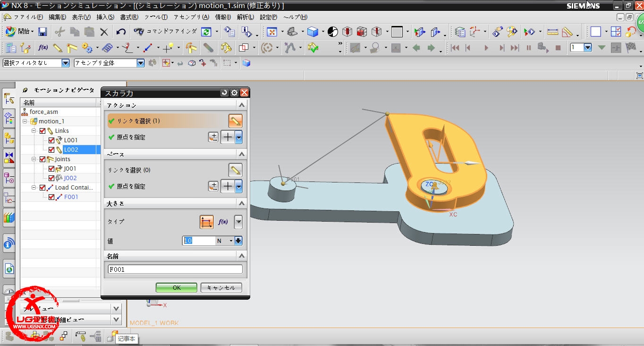Click dialog reset icon in Scalar Force title
Image resolution: width=644 pixels, height=346 pixels.
224,93
